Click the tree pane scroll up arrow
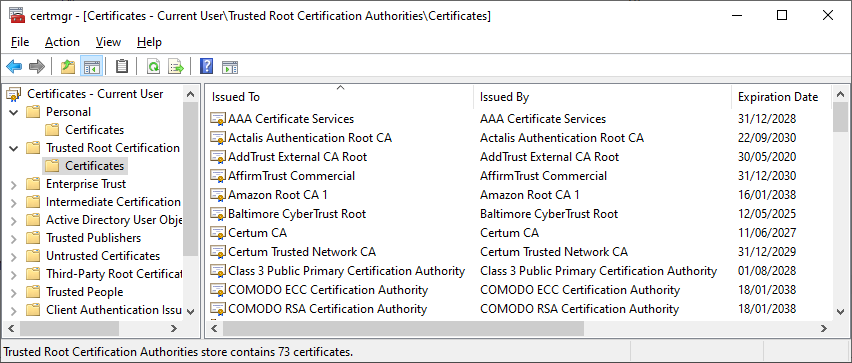Screen dimensions: 852x363 point(190,94)
